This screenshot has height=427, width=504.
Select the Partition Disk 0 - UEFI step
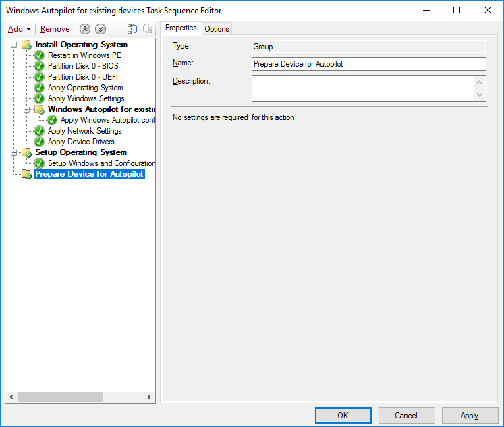pyautogui.click(x=83, y=77)
